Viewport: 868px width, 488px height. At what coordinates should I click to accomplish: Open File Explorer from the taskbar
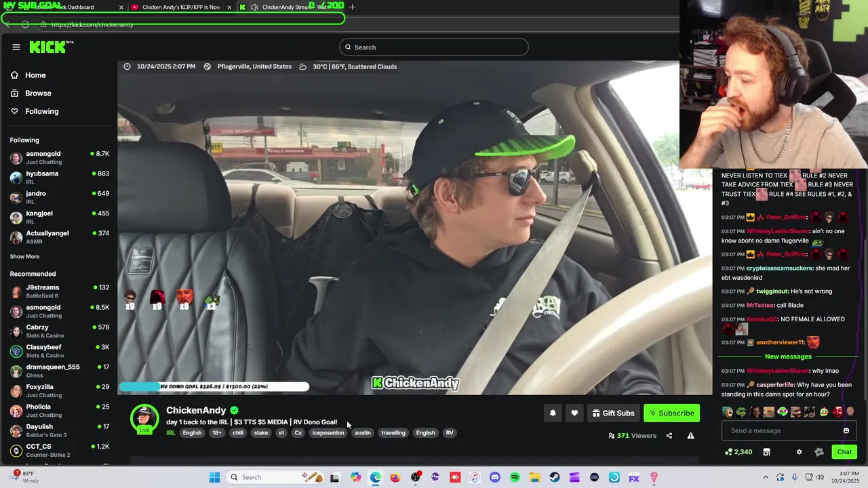tap(534, 477)
